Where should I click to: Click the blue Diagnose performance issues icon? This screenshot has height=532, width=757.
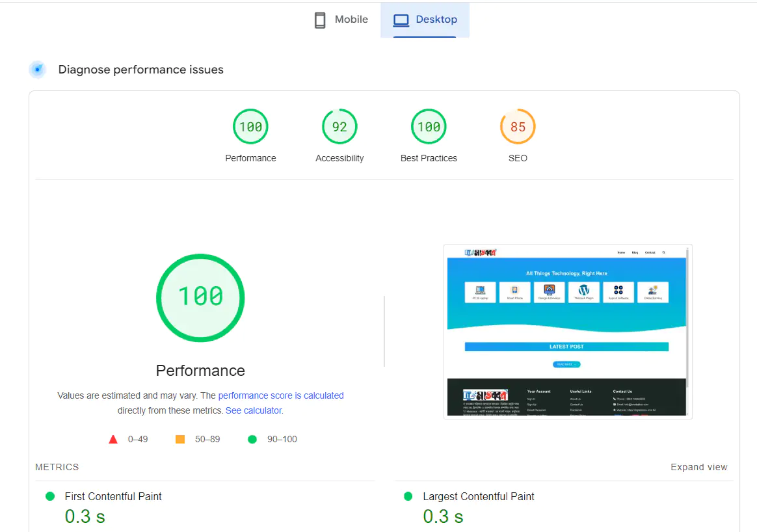[x=37, y=69]
